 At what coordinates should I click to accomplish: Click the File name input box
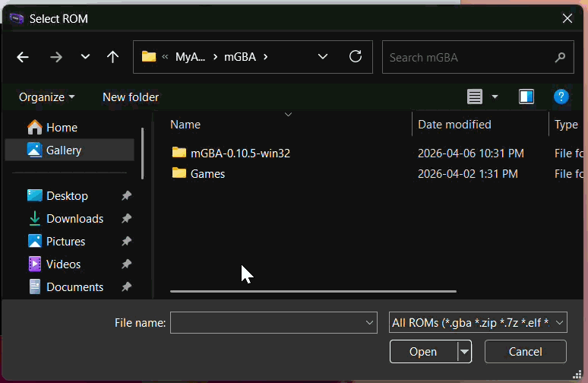coord(273,323)
